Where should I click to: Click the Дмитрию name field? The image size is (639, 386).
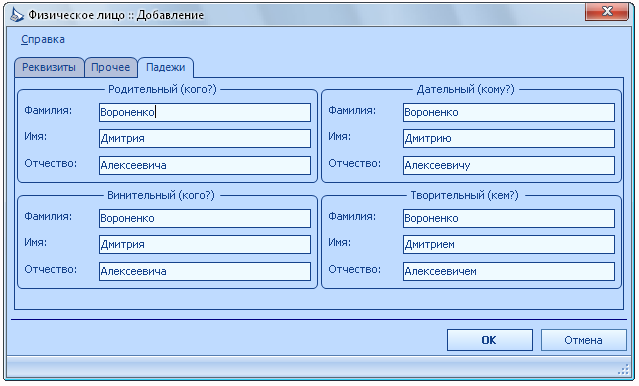[x=509, y=139]
